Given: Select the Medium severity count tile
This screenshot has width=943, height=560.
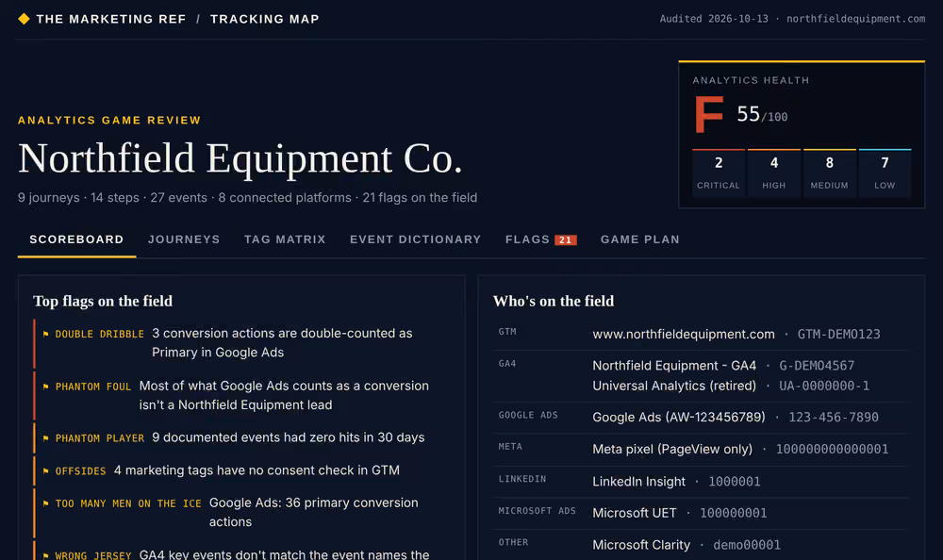Looking at the screenshot, I should coord(829,173).
